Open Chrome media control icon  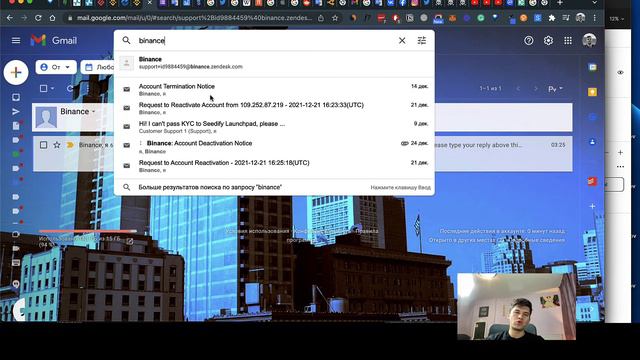566,18
